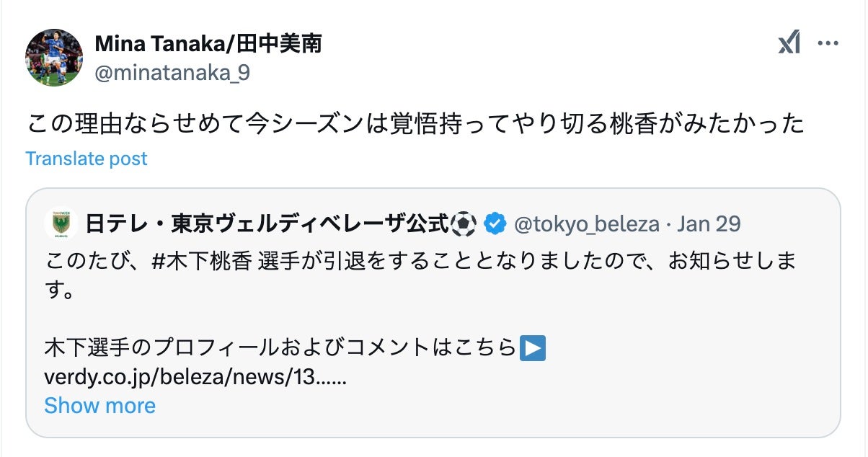Screen dimensions: 868x457
Task: Open Grok actions icon on the post
Action: (789, 45)
